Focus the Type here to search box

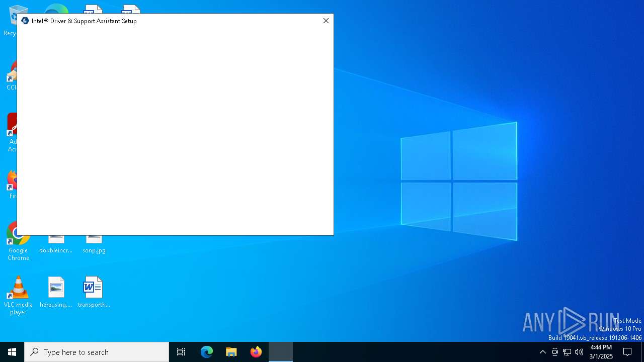click(x=97, y=352)
